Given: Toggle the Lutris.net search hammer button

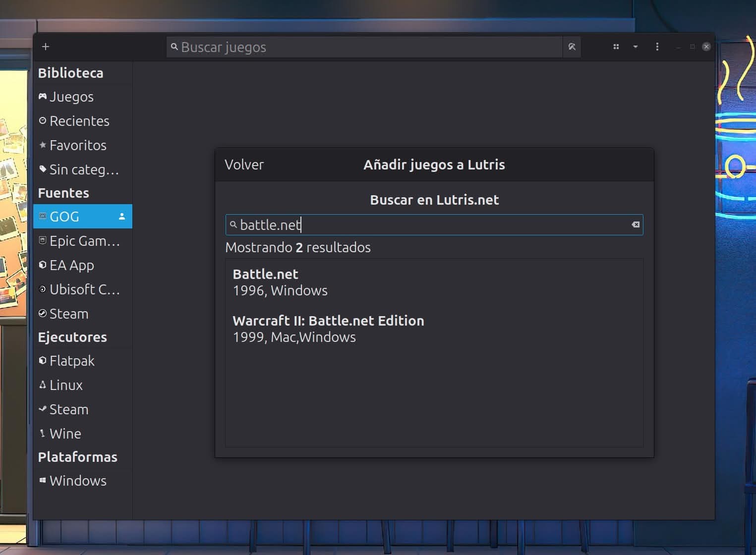Looking at the screenshot, I should coord(572,47).
